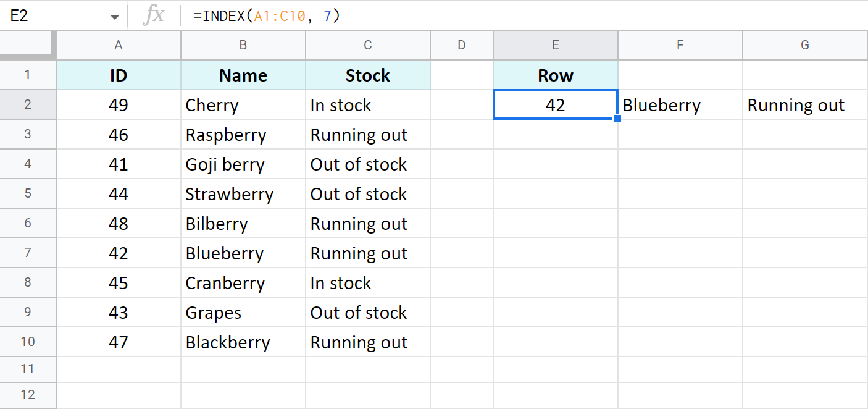This screenshot has height=409, width=868.
Task: Click the fx function icon
Action: point(153,15)
